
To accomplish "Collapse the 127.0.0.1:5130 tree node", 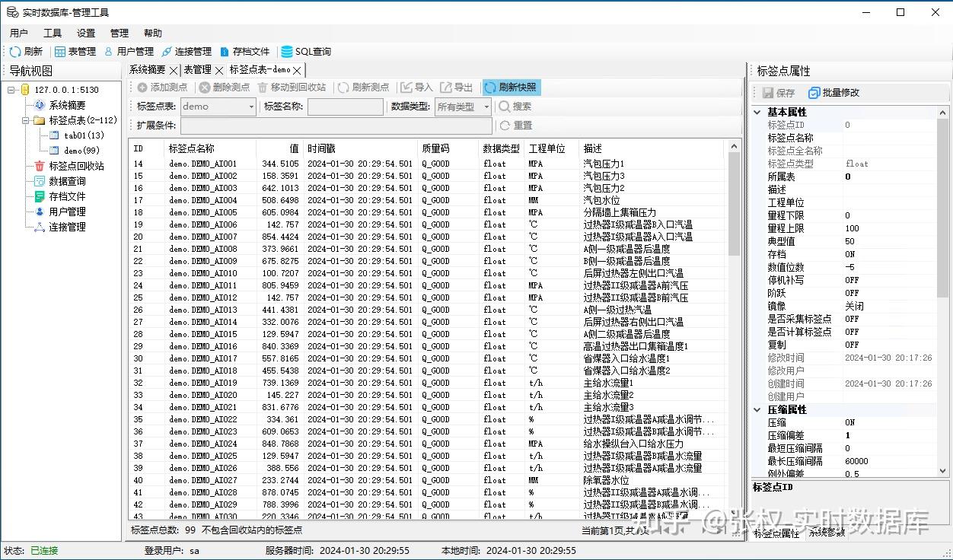I will point(12,90).
